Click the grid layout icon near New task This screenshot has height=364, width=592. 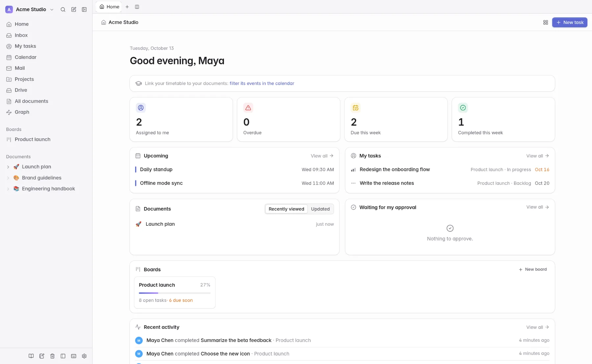pyautogui.click(x=546, y=22)
